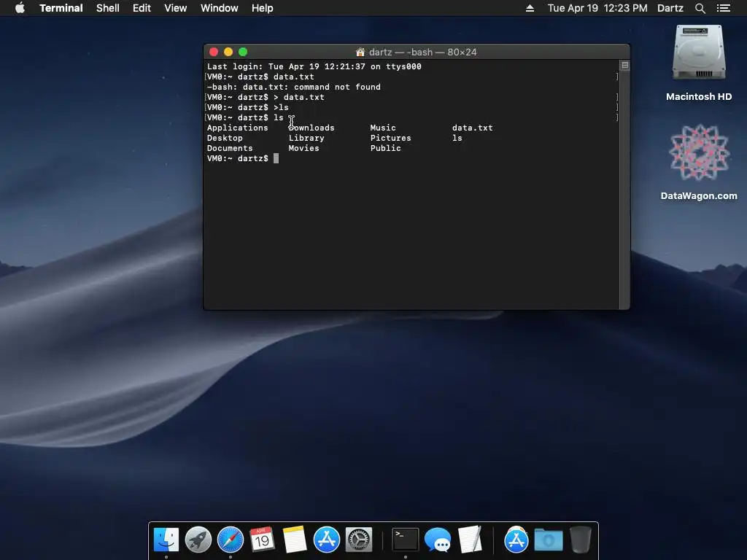Open the blue App Store icon beside Notes
747x560 pixels.
click(x=326, y=540)
